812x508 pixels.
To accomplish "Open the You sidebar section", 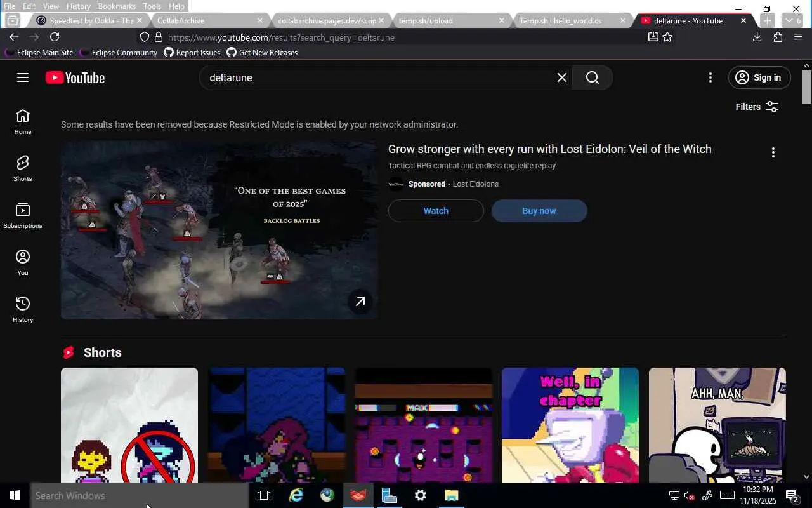I will coord(23,262).
